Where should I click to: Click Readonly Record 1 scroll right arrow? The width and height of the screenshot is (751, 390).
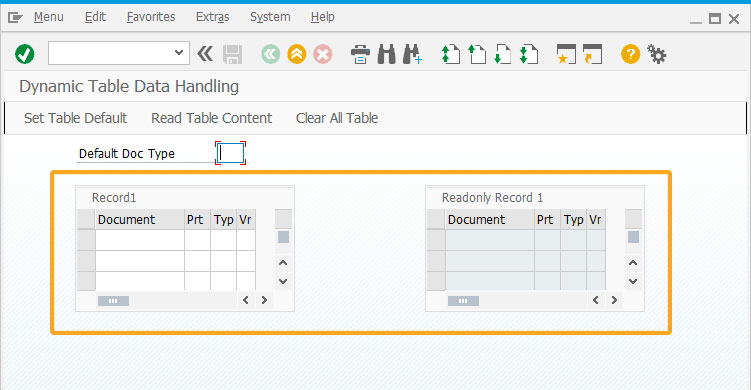[x=614, y=300]
